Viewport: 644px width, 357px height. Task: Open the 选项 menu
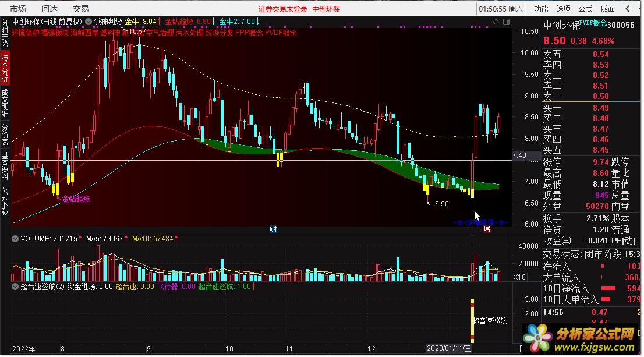(x=563, y=9)
